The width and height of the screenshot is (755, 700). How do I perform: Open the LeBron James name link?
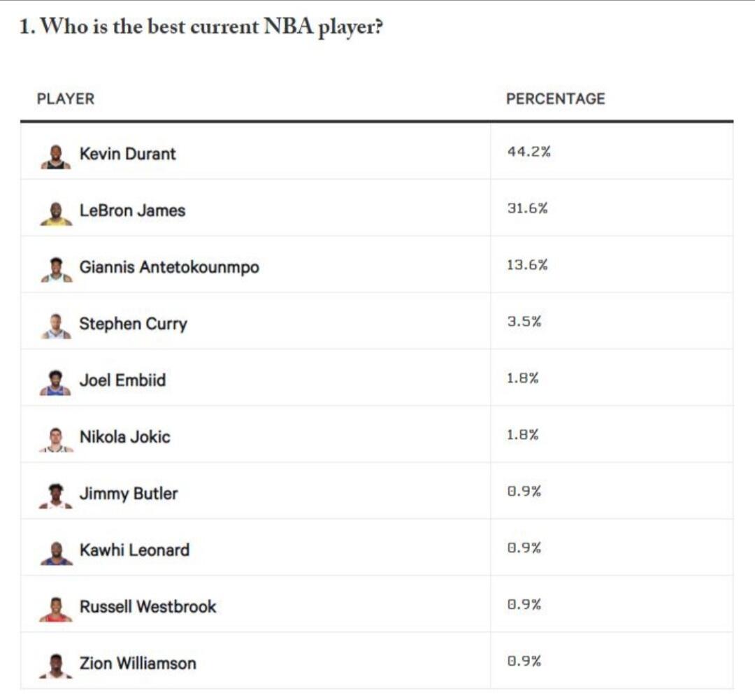pos(132,210)
